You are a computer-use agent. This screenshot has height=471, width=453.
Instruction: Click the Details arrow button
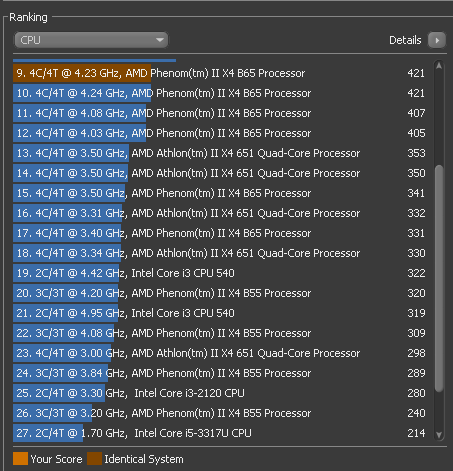click(437, 40)
